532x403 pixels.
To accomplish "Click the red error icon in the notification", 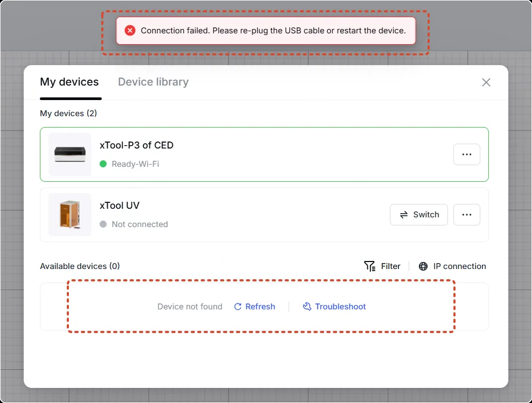I will [x=130, y=31].
